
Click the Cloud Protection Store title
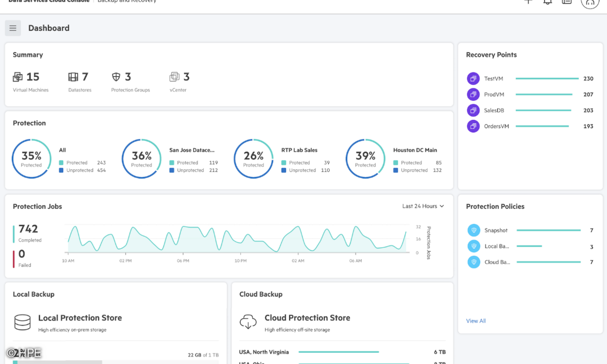(308, 318)
